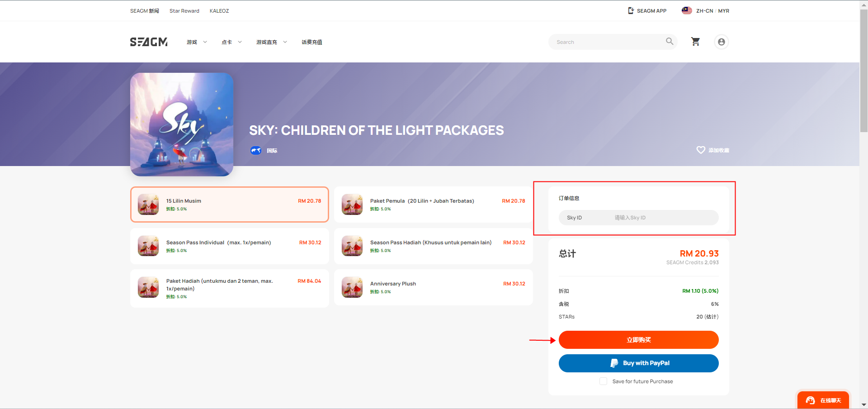Expand the 游戏 dropdown menu

[x=197, y=42]
